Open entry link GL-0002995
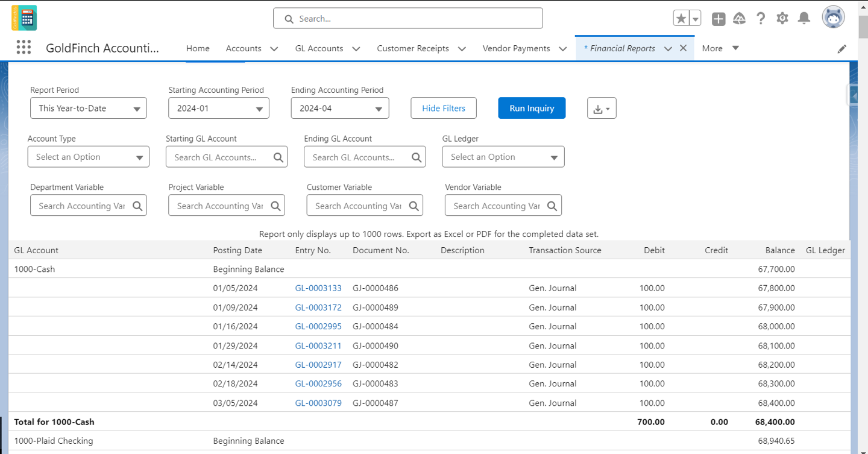The height and width of the screenshot is (454, 868). [x=318, y=326]
